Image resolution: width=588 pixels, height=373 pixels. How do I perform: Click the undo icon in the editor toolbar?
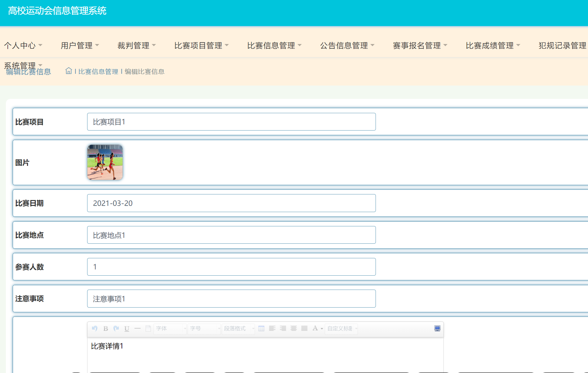[x=95, y=329]
